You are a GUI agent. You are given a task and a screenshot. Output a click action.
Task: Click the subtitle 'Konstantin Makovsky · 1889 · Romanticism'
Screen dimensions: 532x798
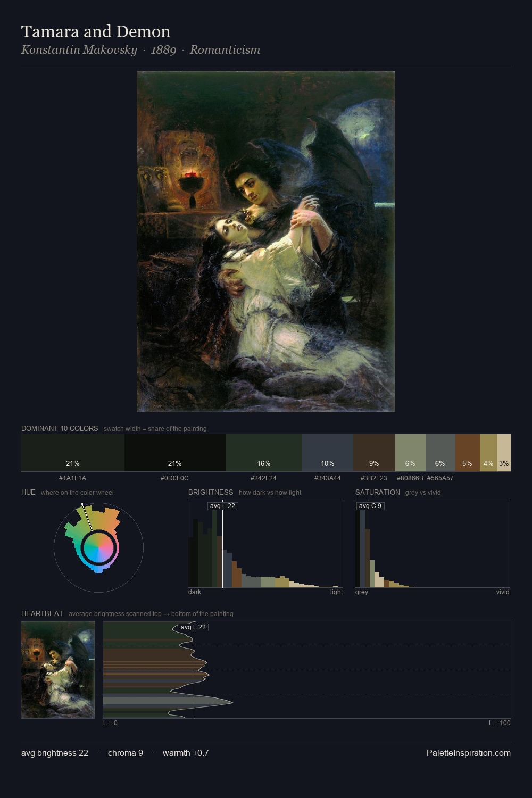(x=140, y=50)
